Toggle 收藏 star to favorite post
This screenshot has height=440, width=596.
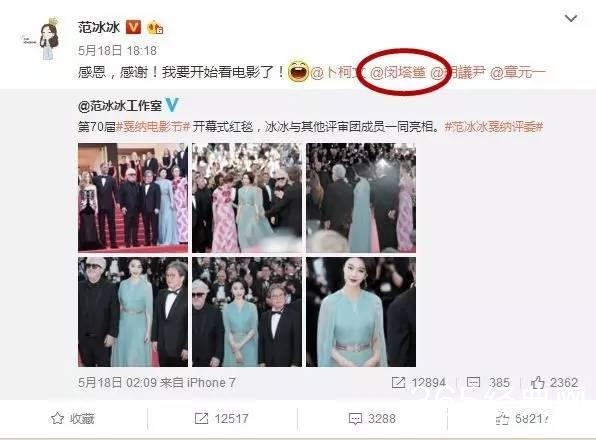(x=73, y=418)
